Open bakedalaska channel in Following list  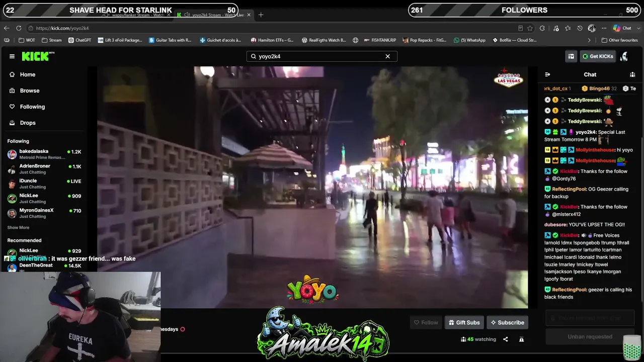click(x=44, y=154)
